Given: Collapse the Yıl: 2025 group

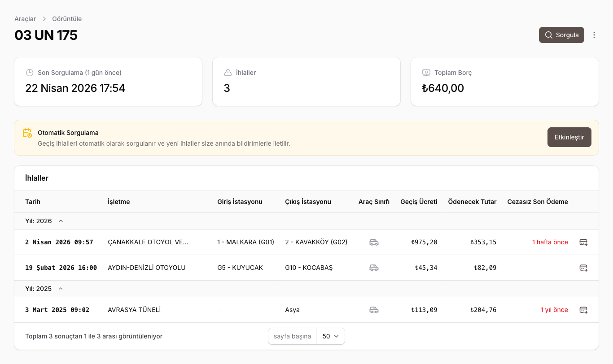Looking at the screenshot, I should tap(61, 289).
